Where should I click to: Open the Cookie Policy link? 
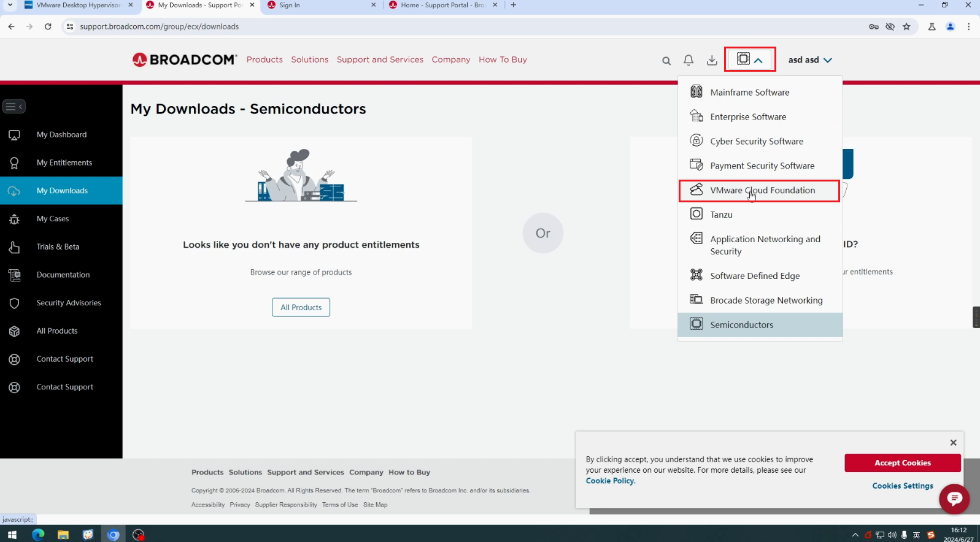(x=610, y=481)
